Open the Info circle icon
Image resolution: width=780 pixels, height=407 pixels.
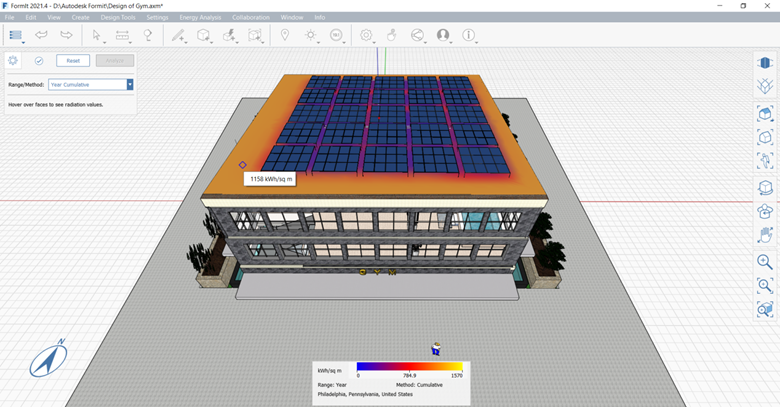(468, 35)
